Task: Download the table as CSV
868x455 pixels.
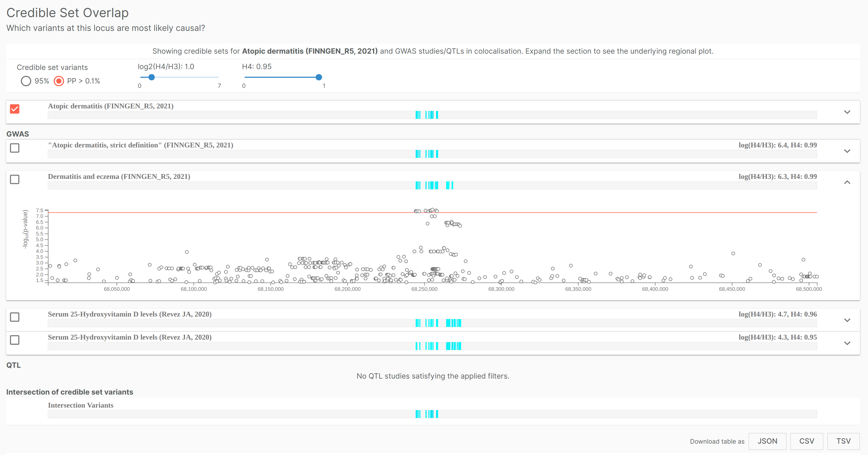Action: click(807, 441)
